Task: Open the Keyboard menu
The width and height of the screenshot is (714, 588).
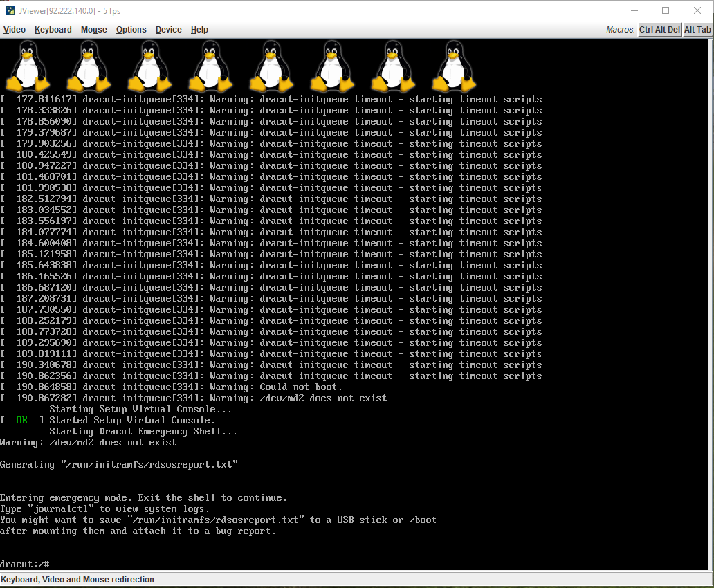Action: pos(53,30)
